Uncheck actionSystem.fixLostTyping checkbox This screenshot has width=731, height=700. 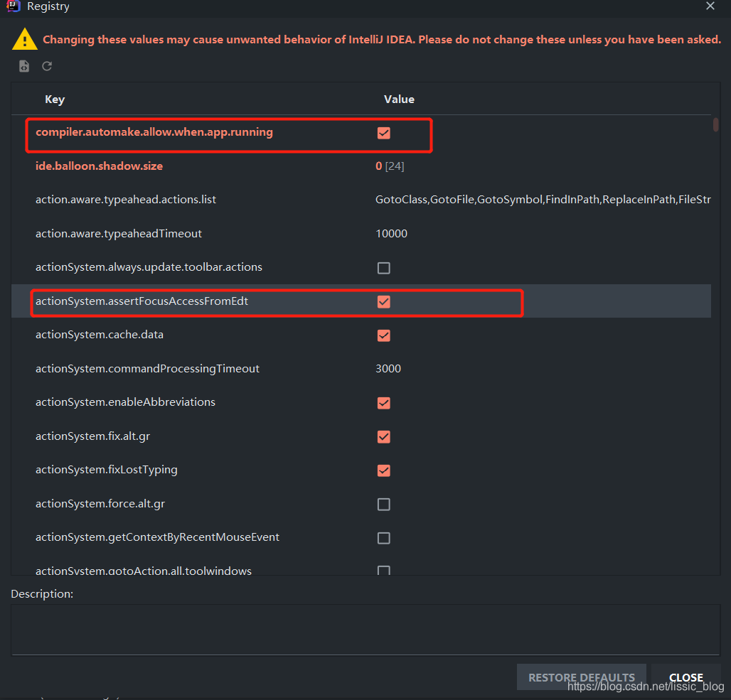(384, 470)
